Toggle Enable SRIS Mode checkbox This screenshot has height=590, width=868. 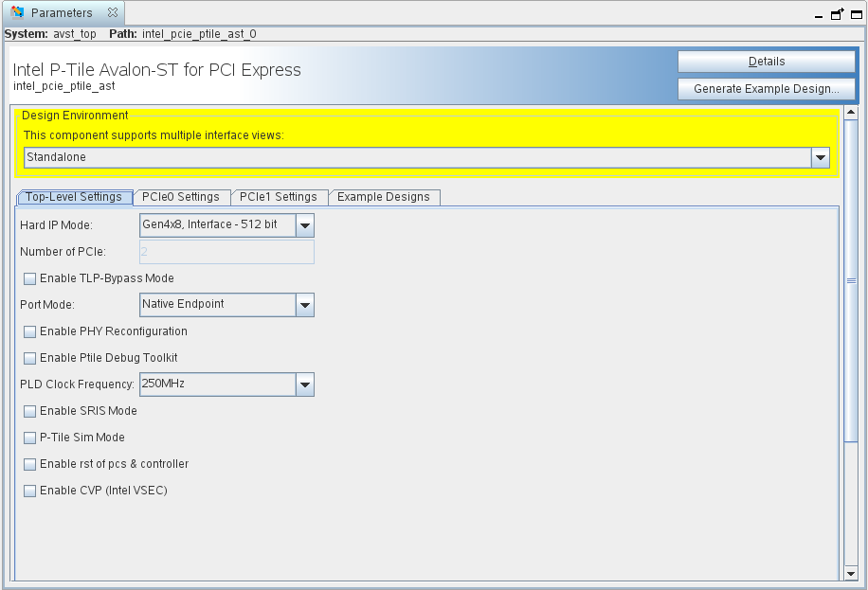click(30, 411)
